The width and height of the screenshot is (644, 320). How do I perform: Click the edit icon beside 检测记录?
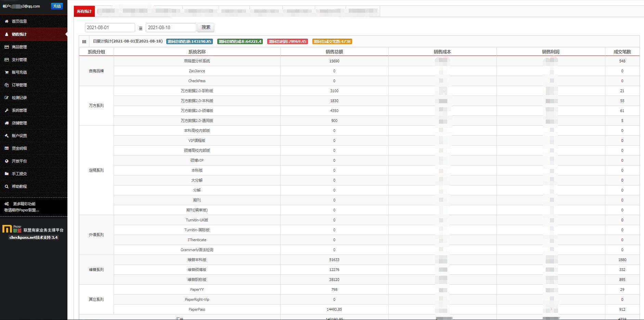(7, 98)
